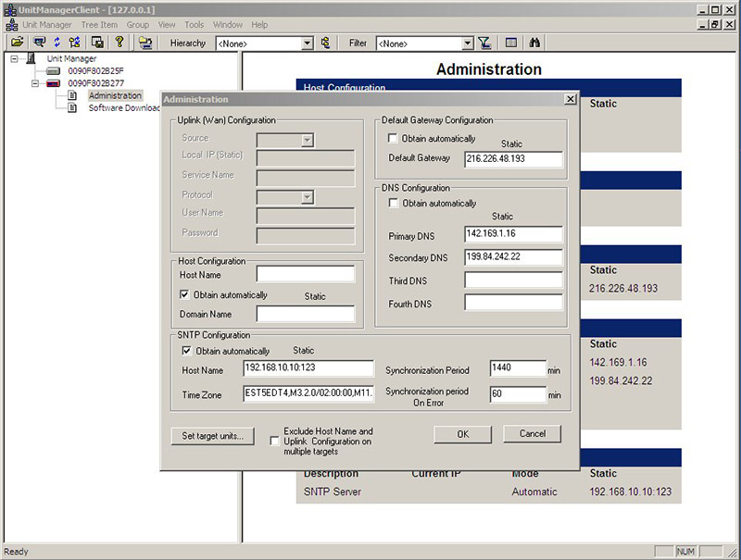The width and height of the screenshot is (741, 560).
Task: Open the Unit Manager menu
Action: click(x=47, y=25)
